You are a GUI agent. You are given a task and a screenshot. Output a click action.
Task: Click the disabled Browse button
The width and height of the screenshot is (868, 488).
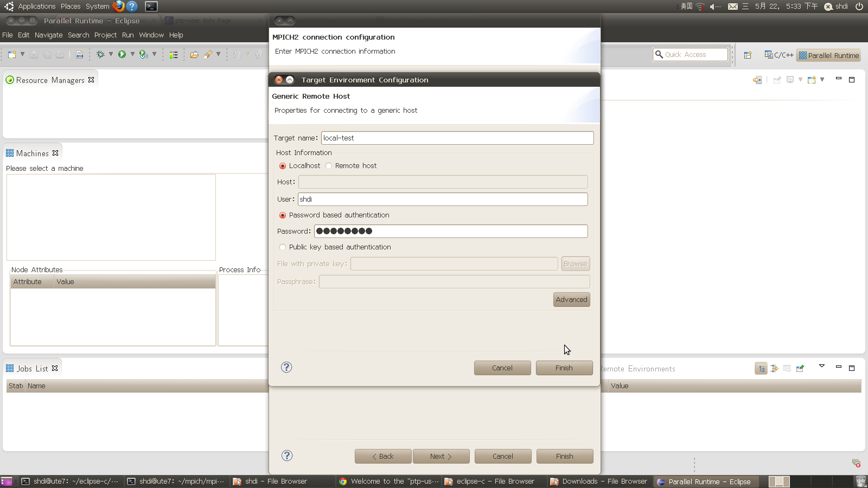tap(576, 264)
